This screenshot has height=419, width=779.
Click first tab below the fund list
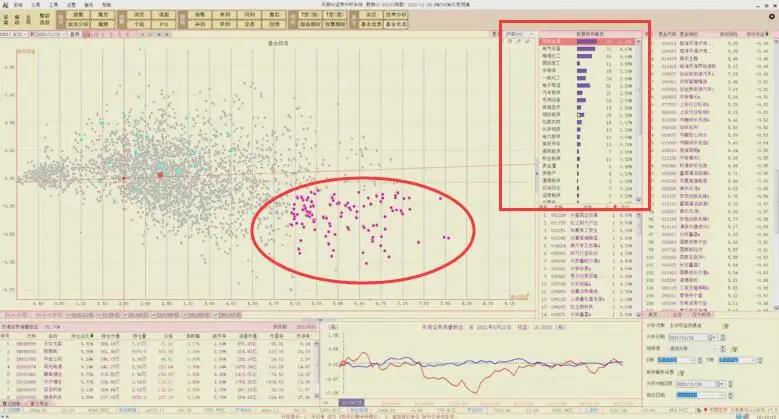tap(653, 314)
